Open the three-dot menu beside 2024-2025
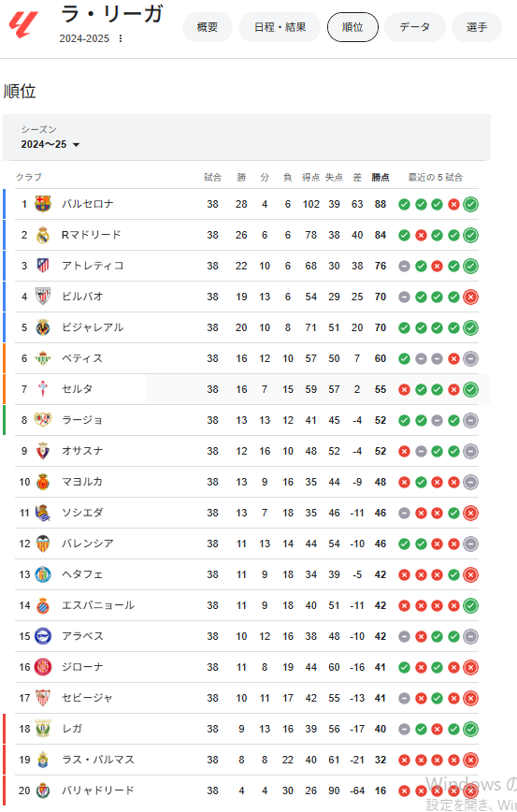 121,38
